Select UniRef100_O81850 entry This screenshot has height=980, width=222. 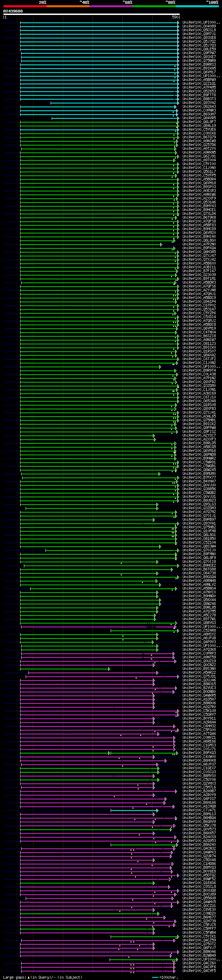199,539
